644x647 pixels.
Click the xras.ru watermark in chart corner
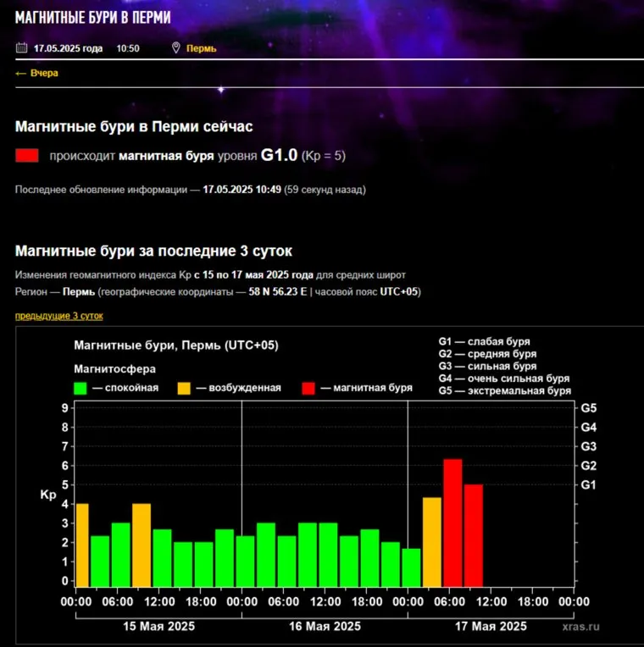pyautogui.click(x=580, y=627)
